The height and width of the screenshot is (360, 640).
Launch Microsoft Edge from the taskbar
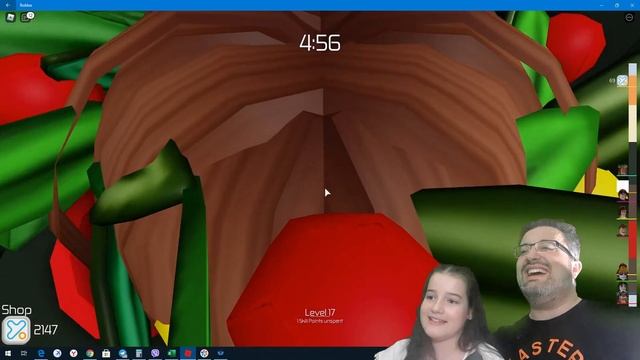coord(41,353)
